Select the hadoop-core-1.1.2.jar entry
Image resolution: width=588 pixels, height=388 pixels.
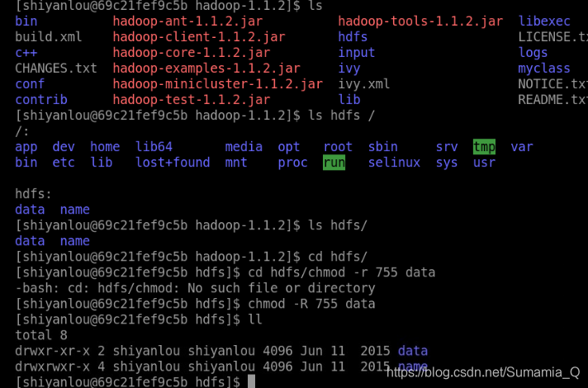pyautogui.click(x=192, y=53)
